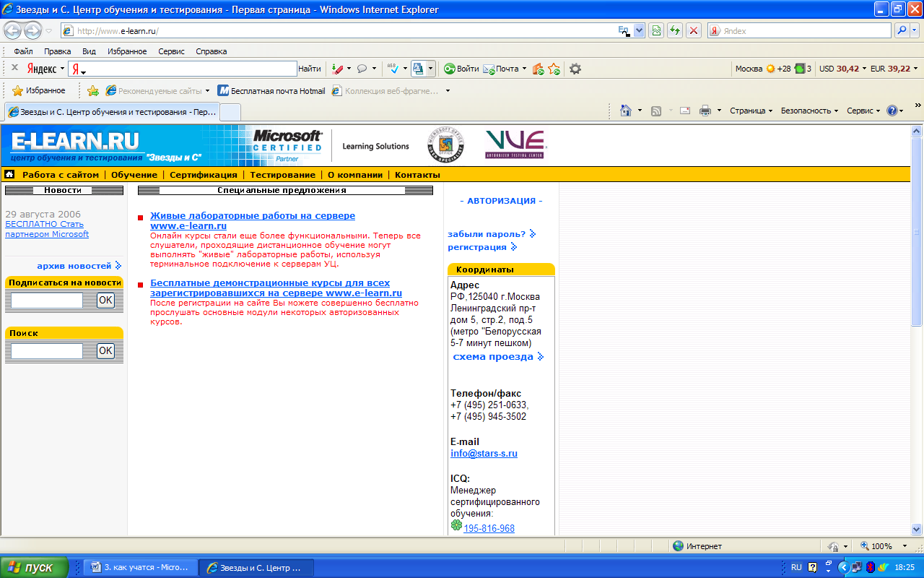
Task: Click the Yandex speech bubble icon
Action: pos(362,69)
